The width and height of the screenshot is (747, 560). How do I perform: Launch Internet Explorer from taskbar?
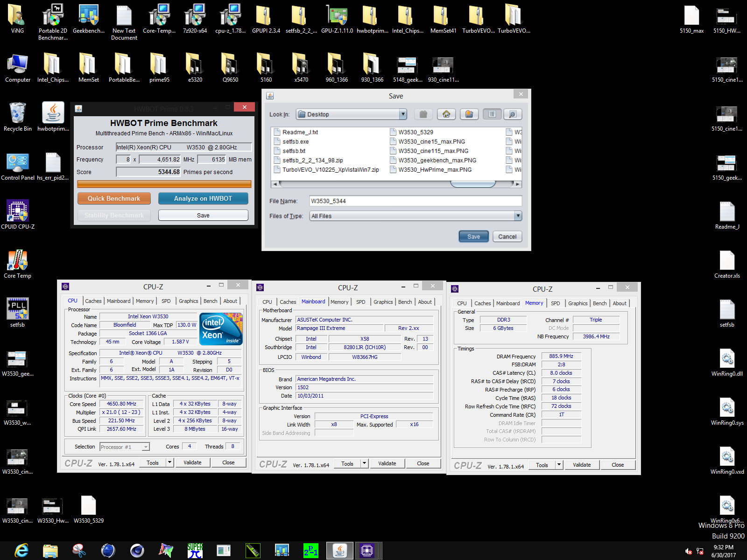(21, 551)
